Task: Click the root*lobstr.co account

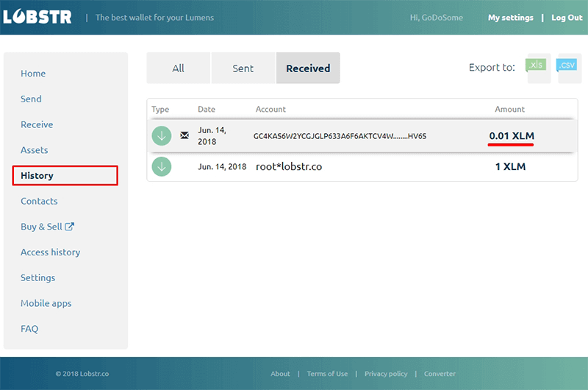Action: [x=289, y=166]
